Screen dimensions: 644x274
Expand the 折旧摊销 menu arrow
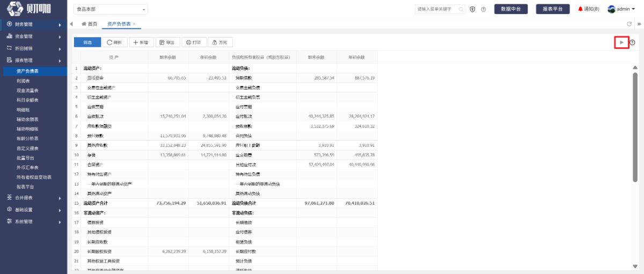point(60,48)
